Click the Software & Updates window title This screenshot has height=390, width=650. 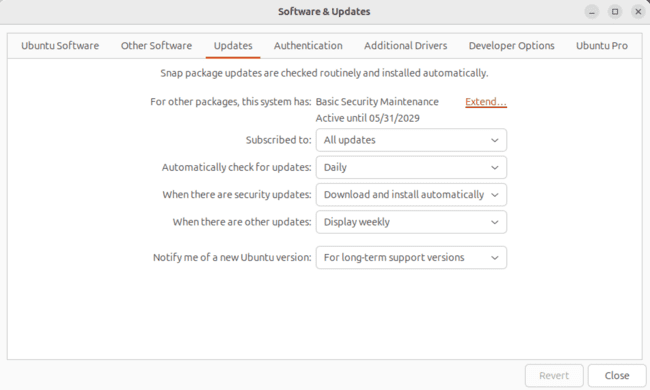(x=324, y=12)
